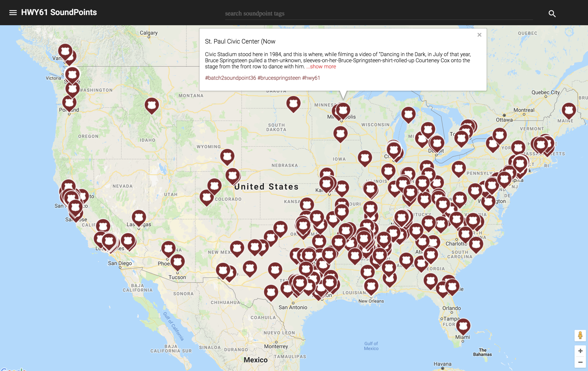Open the #batch2soundpoint36 tag

coord(230,78)
